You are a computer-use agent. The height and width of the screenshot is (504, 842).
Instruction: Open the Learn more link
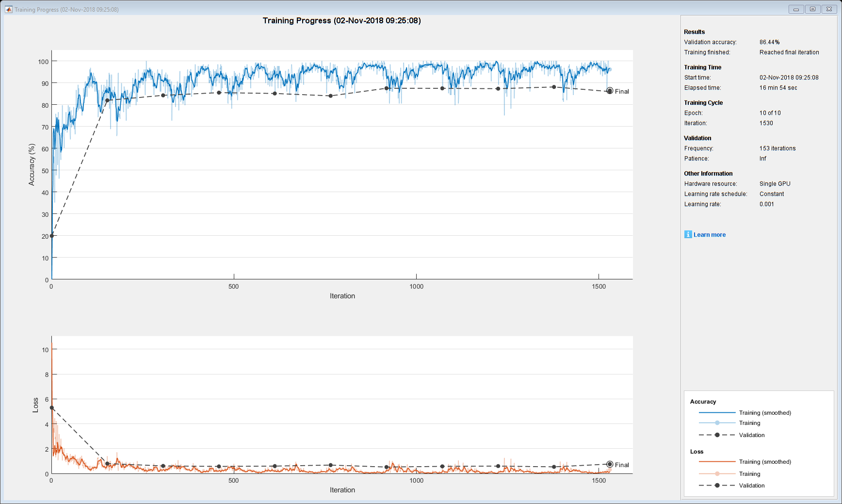click(x=710, y=235)
